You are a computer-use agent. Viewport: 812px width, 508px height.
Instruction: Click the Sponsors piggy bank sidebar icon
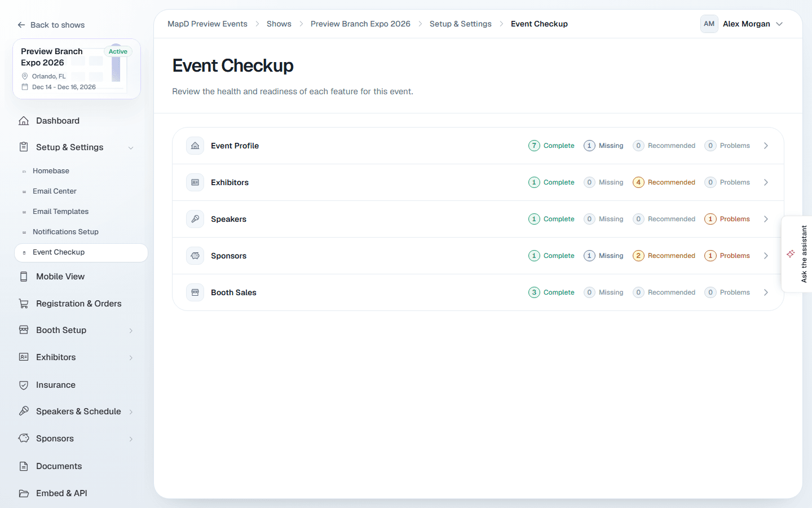click(x=24, y=439)
